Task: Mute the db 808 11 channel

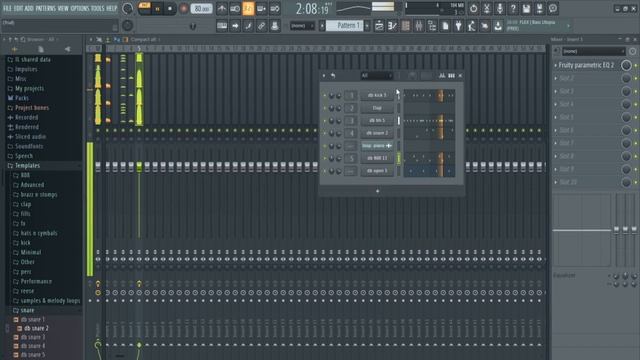Action: pos(325,158)
